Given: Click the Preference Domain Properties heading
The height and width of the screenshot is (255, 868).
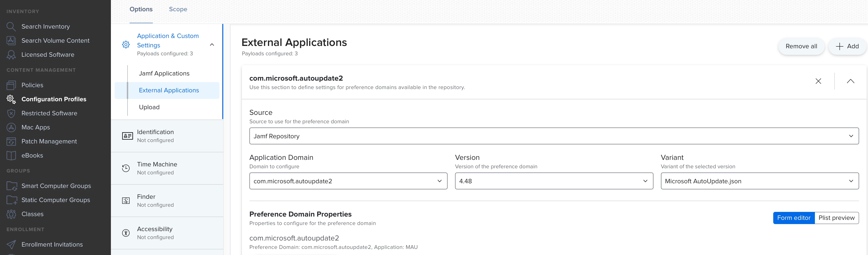Looking at the screenshot, I should coord(300,214).
